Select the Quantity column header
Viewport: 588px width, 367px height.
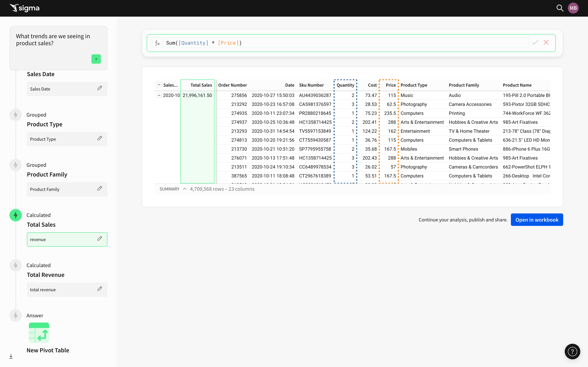(345, 85)
